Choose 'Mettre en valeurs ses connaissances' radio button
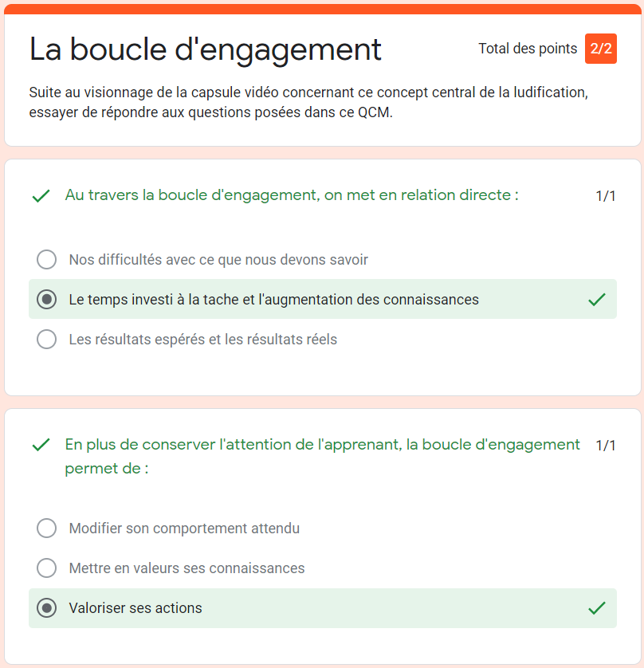This screenshot has width=644, height=668. [x=46, y=568]
